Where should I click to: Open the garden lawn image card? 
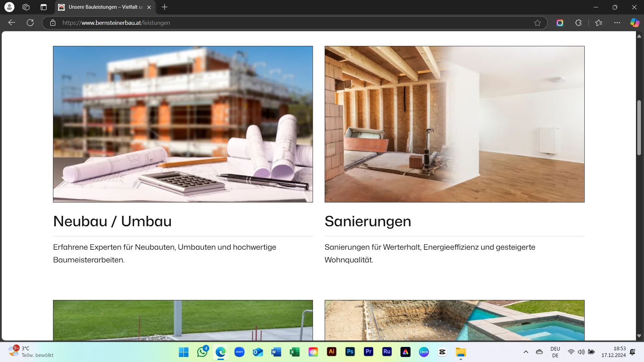tap(183, 320)
